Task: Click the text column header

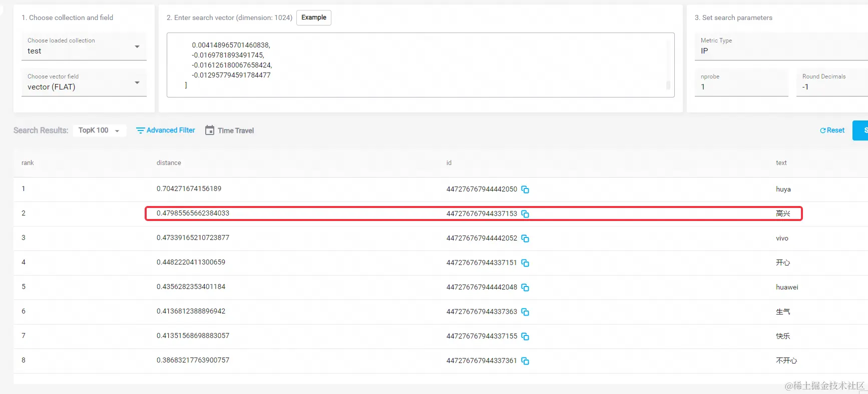Action: 781,163
